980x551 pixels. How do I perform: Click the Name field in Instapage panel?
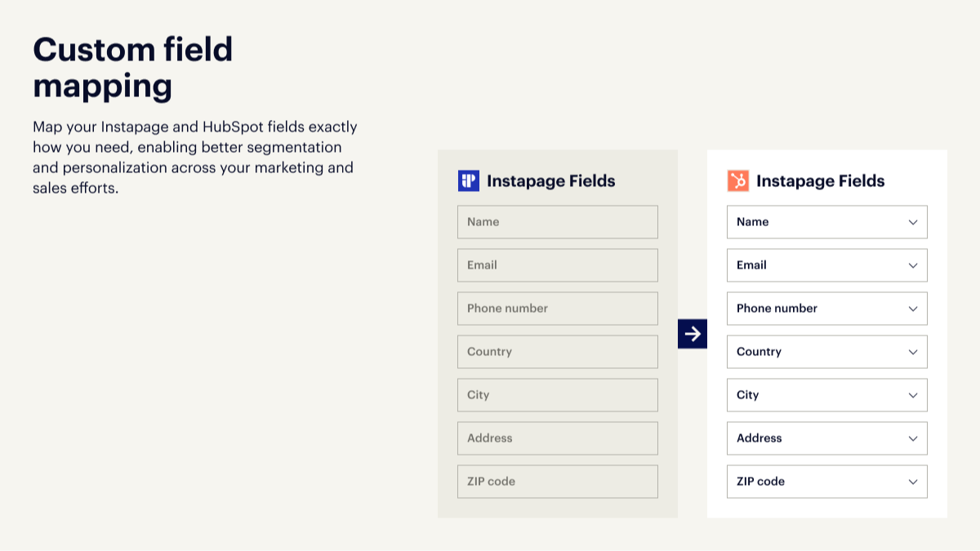[557, 222]
